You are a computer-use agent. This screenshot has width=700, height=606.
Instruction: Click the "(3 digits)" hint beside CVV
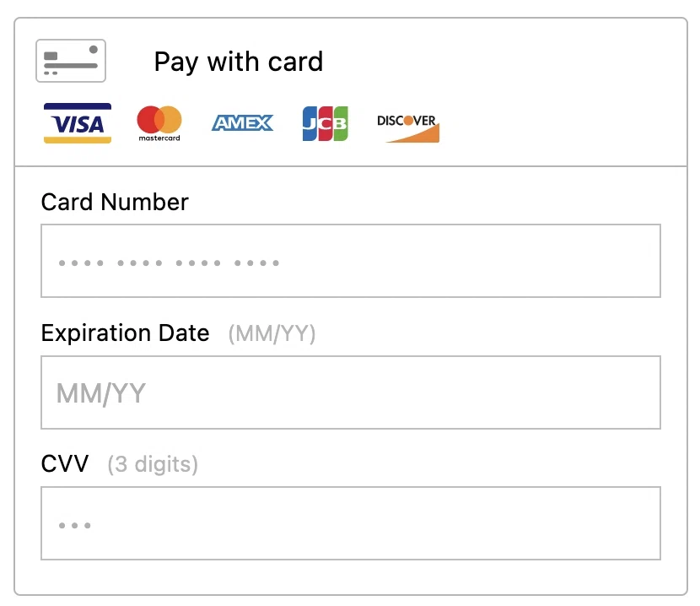(x=153, y=465)
